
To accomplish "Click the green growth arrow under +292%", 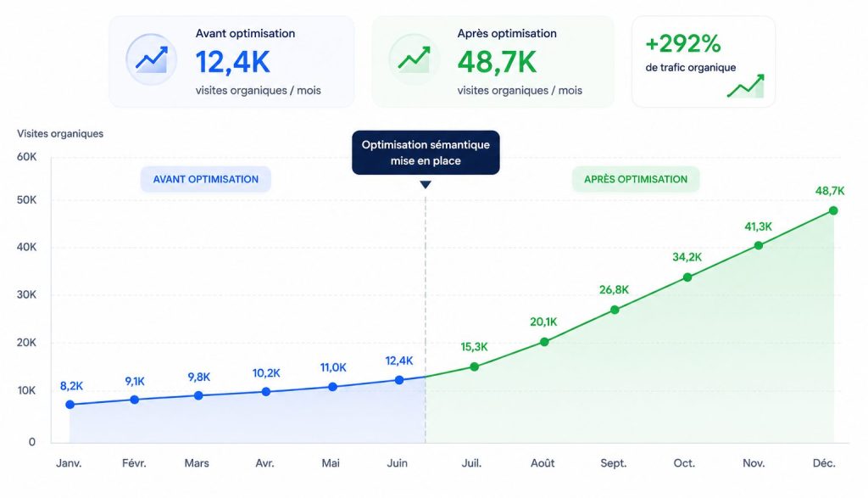I will click(746, 87).
